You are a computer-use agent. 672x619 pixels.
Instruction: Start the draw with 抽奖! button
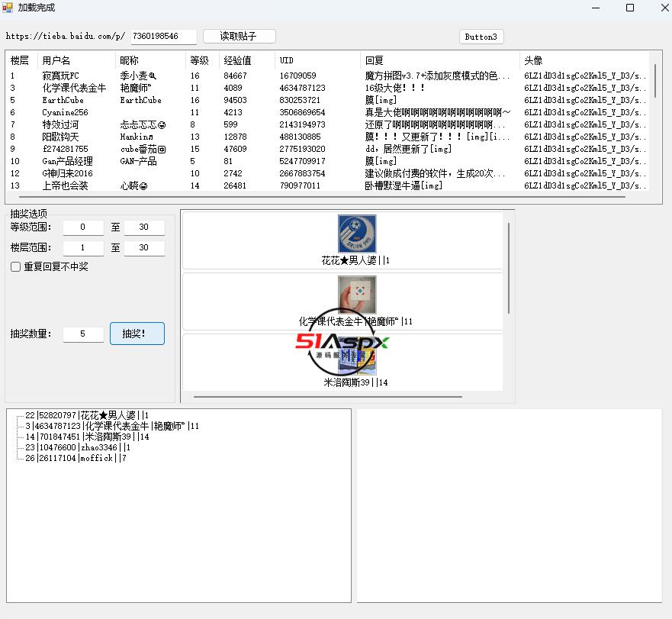click(137, 334)
